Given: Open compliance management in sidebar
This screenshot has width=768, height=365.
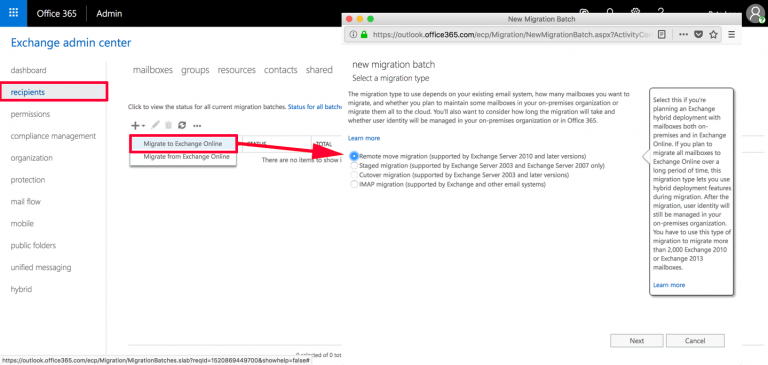Looking at the screenshot, I should tap(53, 136).
